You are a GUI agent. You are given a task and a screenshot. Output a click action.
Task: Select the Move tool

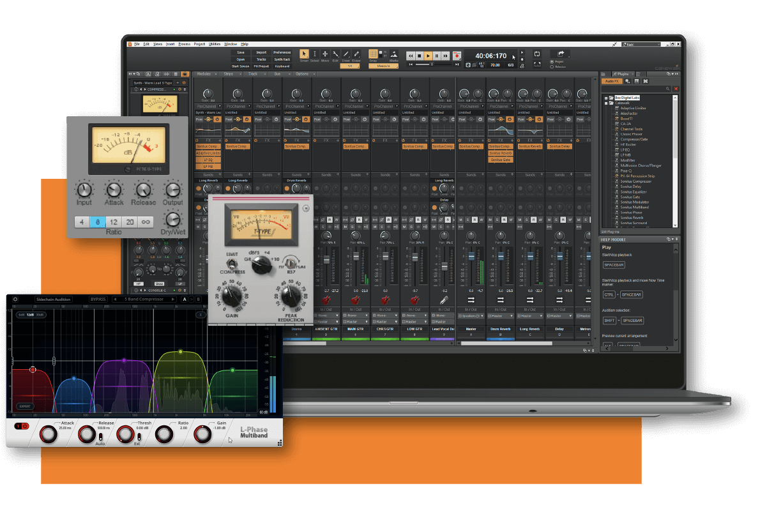[325, 54]
